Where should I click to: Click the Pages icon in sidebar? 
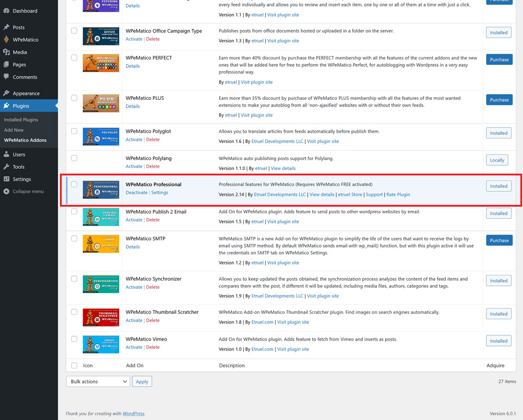6,64
